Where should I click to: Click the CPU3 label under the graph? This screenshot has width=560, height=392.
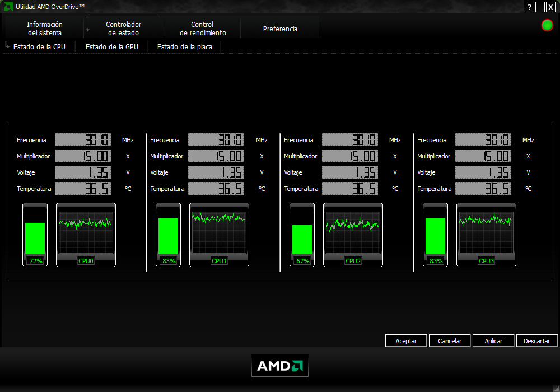pyautogui.click(x=486, y=261)
